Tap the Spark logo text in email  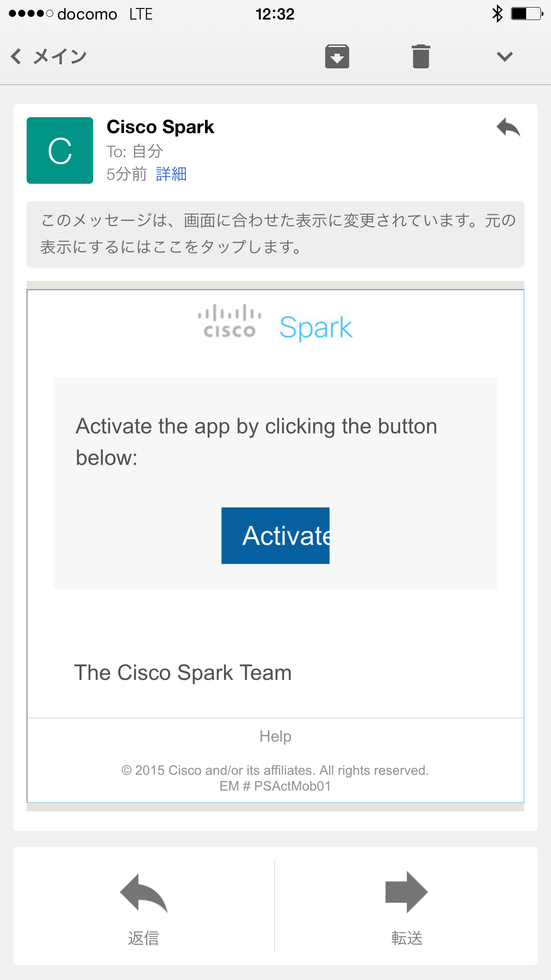316,328
